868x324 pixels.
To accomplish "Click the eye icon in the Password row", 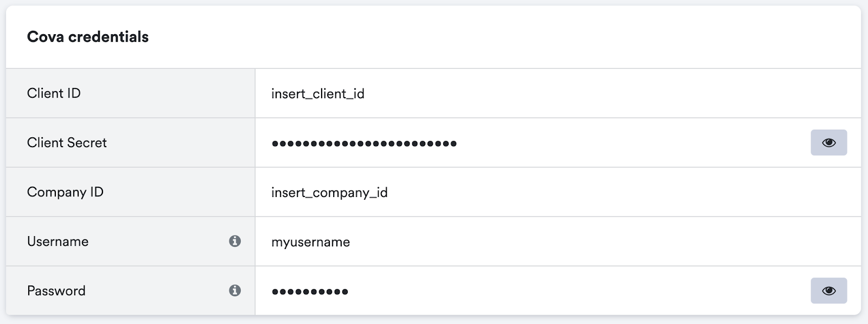I will click(x=828, y=290).
